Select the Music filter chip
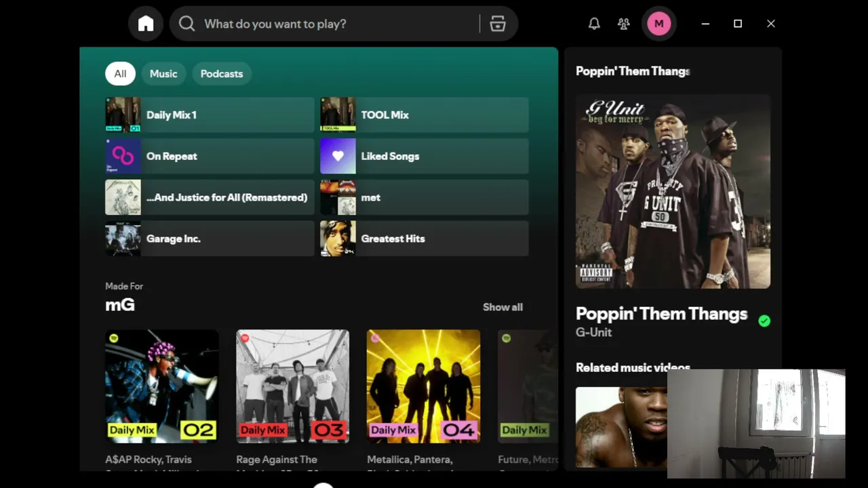 click(x=163, y=74)
